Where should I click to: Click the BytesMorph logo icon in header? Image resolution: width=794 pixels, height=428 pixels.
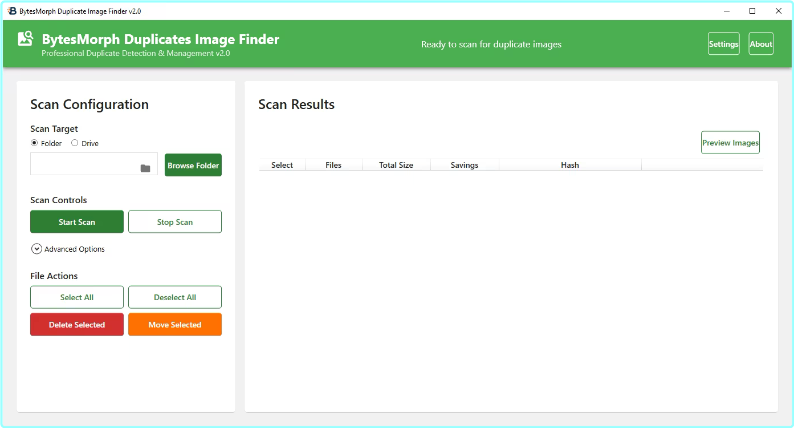point(25,41)
